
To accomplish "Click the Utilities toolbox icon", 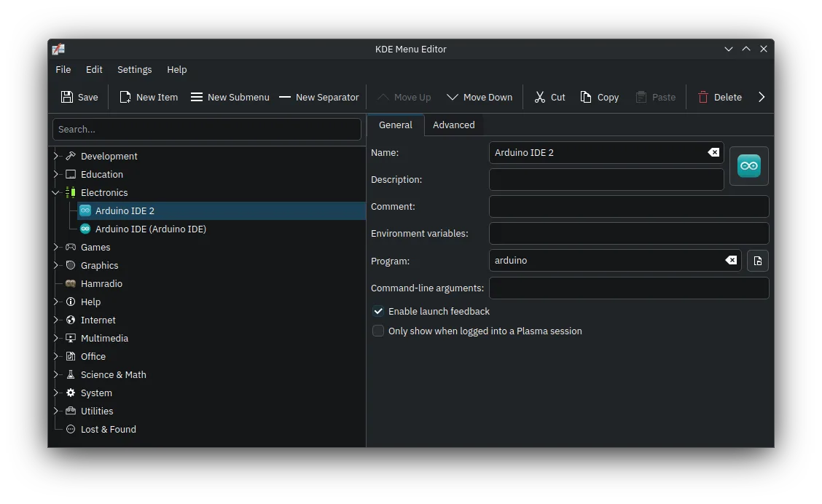I will click(x=71, y=412).
